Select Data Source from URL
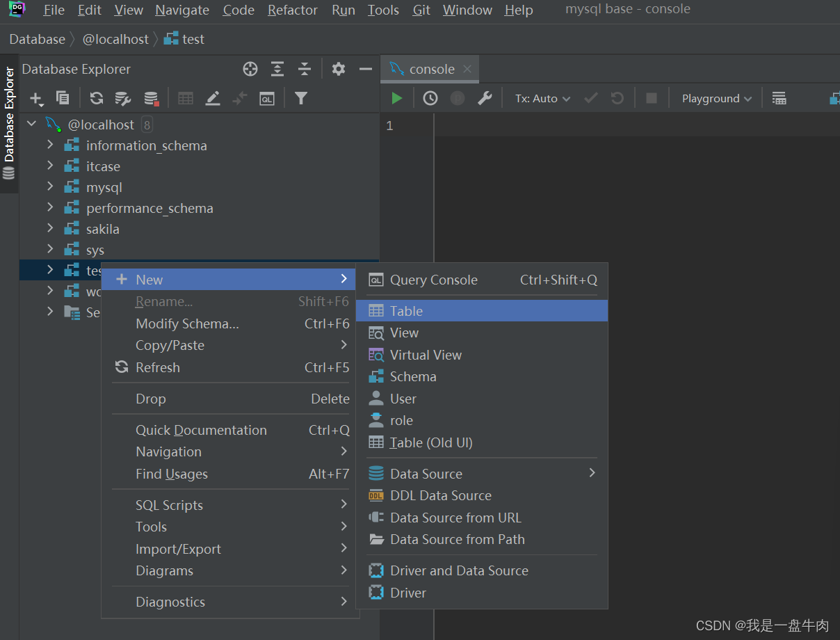 tap(482, 518)
